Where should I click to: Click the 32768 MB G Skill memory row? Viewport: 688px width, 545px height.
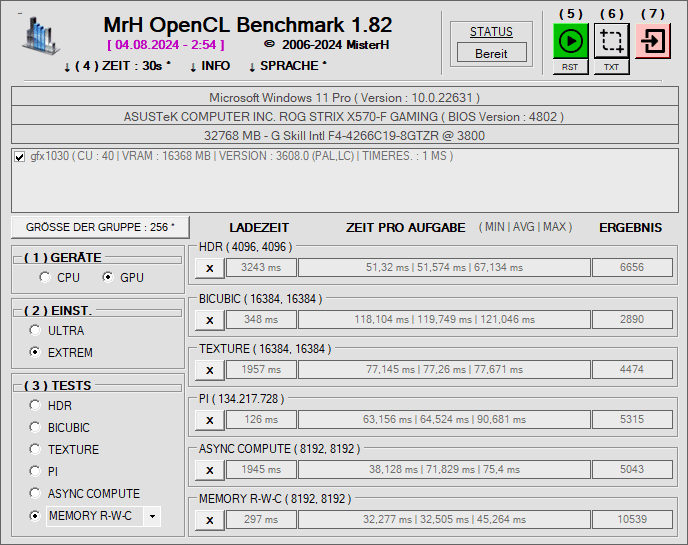point(344,135)
